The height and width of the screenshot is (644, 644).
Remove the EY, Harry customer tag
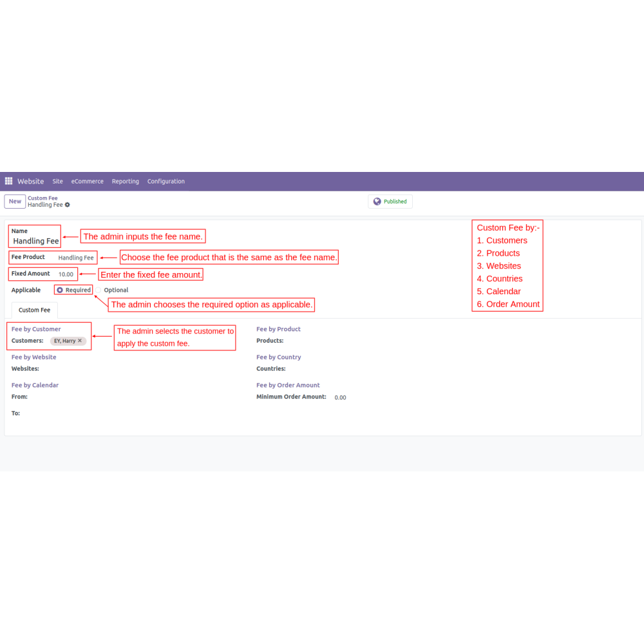pyautogui.click(x=80, y=341)
